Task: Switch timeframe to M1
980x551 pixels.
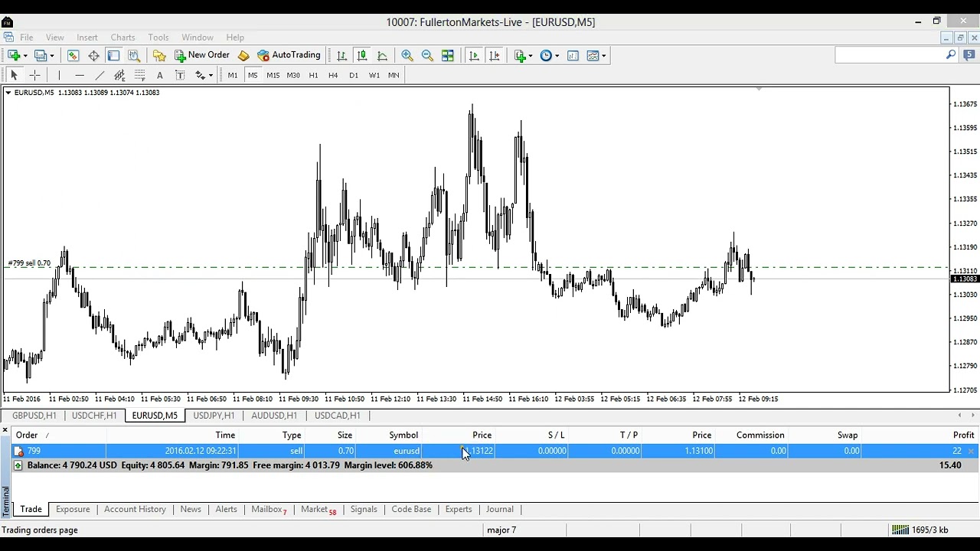Action: (233, 75)
